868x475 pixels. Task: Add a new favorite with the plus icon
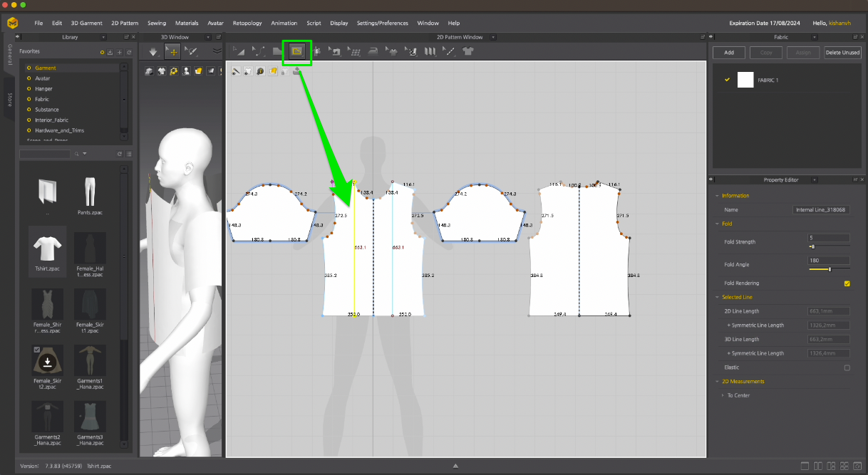click(120, 52)
